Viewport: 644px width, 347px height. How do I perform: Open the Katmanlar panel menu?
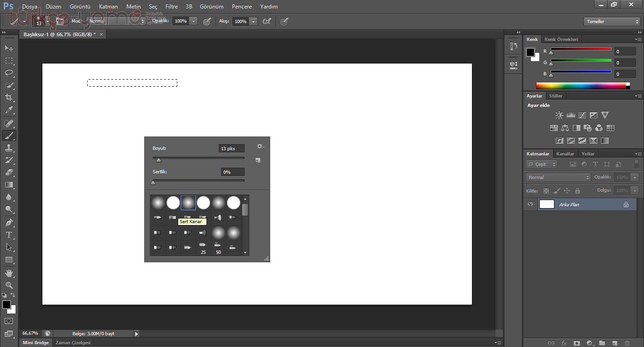pos(638,153)
